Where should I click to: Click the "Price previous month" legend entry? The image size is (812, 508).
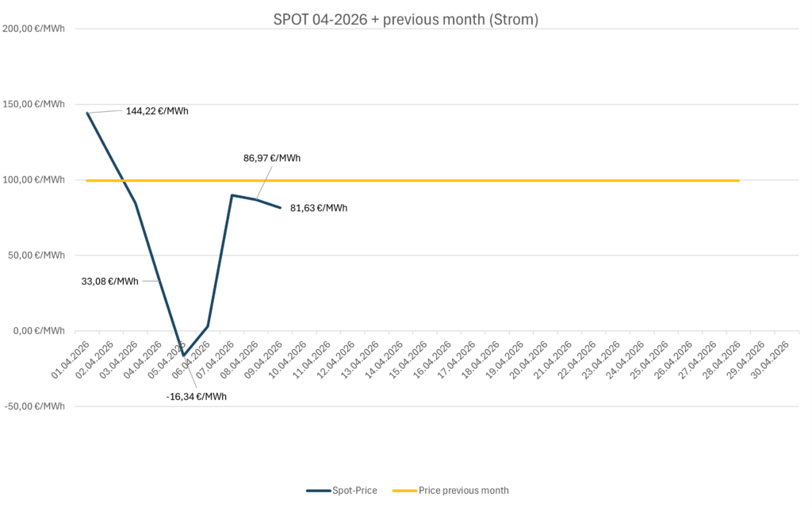(x=463, y=491)
